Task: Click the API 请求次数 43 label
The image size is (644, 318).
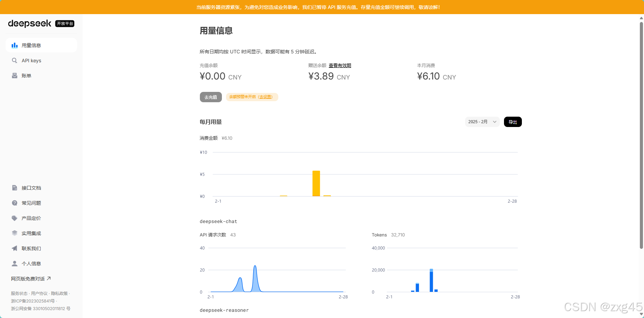Action: tap(218, 235)
